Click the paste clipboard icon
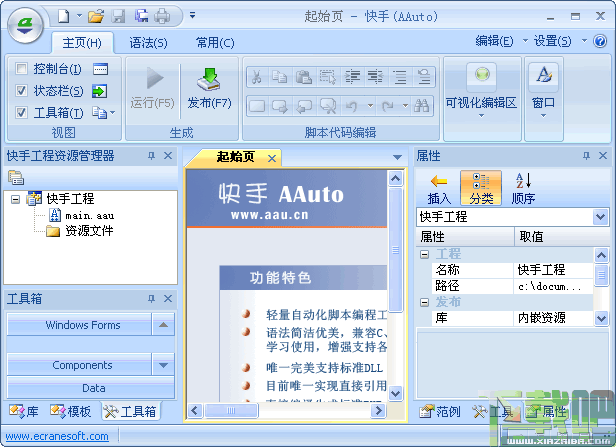616x447 pixels. tap(303, 77)
